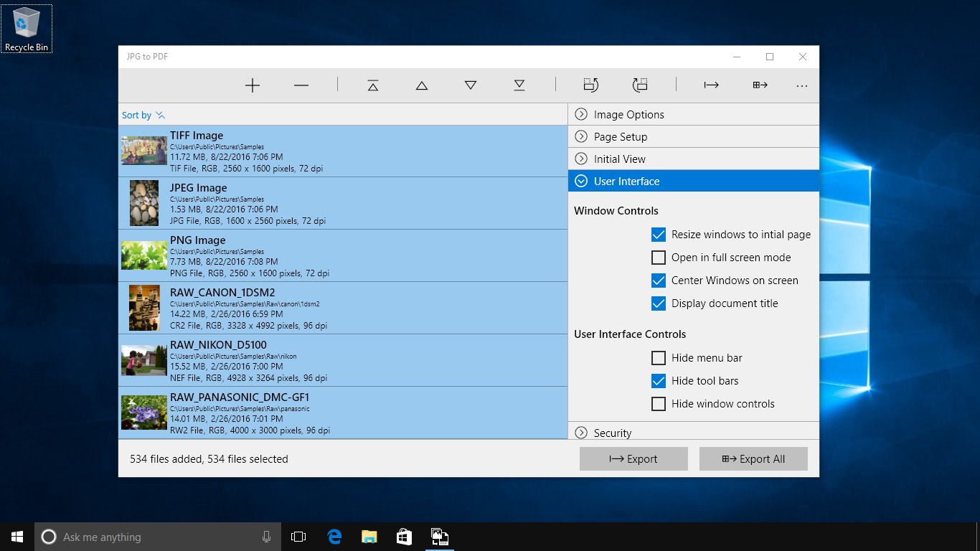Select the TIFF Image thumbnail

pyautogui.click(x=143, y=151)
